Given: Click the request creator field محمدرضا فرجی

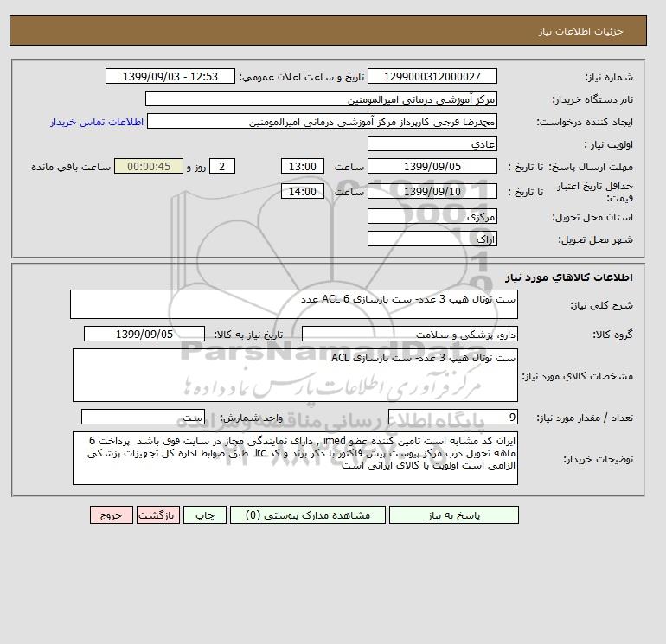Looking at the screenshot, I should tap(322, 121).
